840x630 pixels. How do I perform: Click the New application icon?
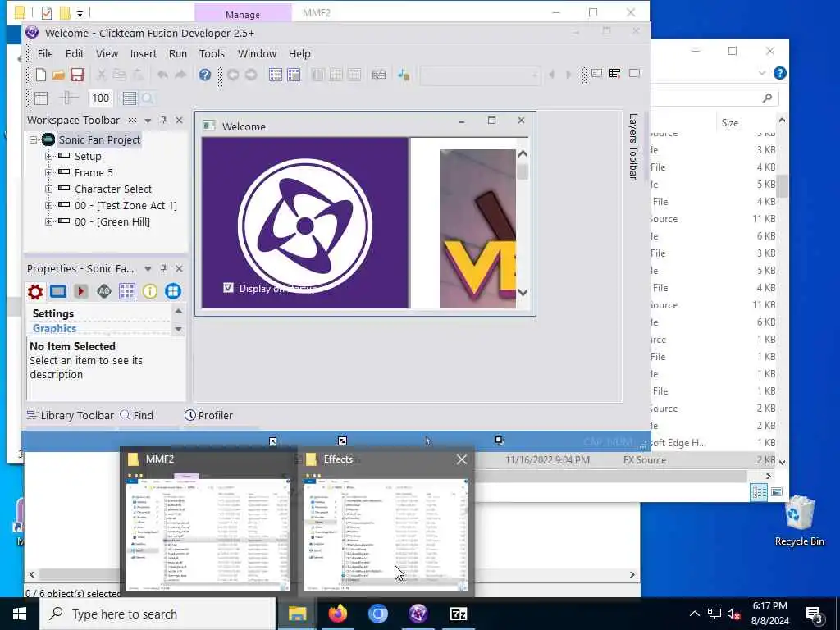point(41,75)
